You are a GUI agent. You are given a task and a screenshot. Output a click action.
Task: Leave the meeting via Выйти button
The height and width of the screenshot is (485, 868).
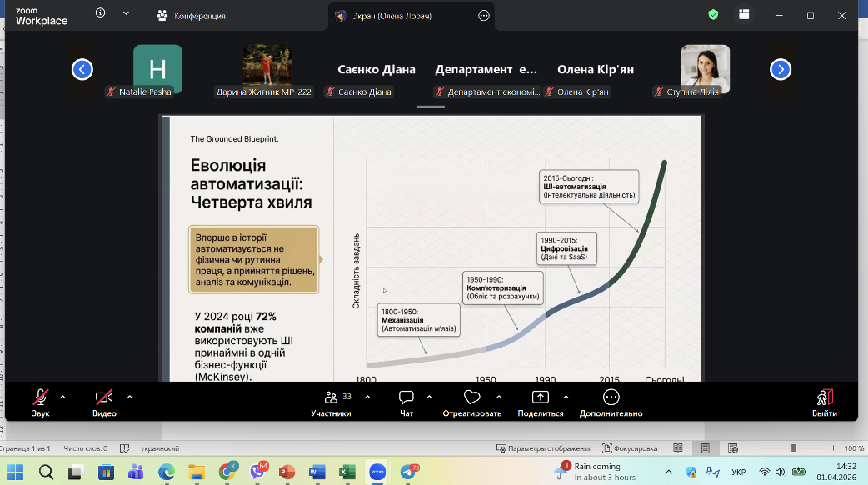pyautogui.click(x=825, y=398)
